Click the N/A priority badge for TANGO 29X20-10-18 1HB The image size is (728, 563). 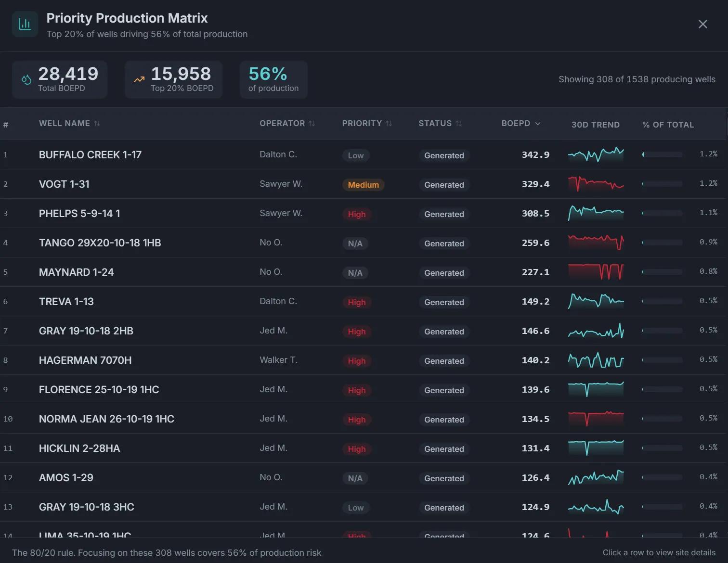tap(355, 243)
